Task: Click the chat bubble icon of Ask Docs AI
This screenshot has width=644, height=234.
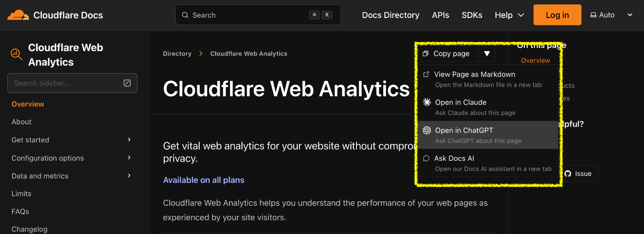Action: tap(426, 158)
